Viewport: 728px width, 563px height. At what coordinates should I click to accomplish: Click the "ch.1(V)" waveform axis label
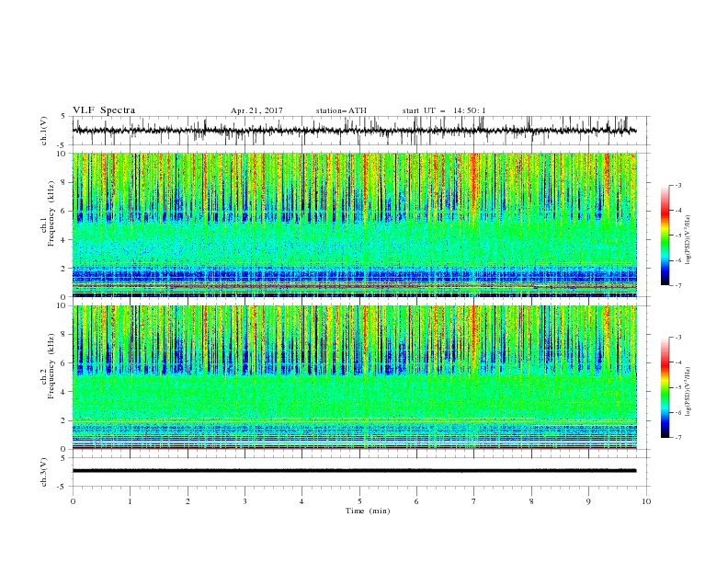(44, 131)
